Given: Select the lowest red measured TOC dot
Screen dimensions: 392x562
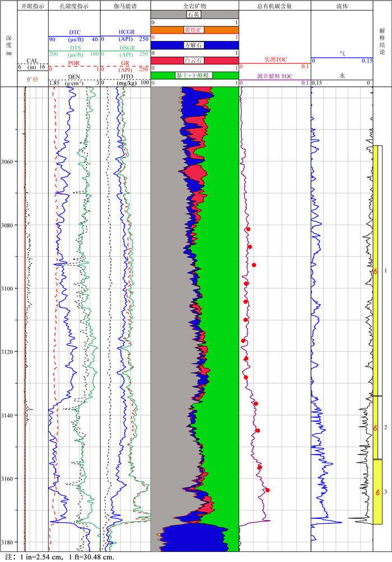Looking at the screenshot, I should point(268,490).
